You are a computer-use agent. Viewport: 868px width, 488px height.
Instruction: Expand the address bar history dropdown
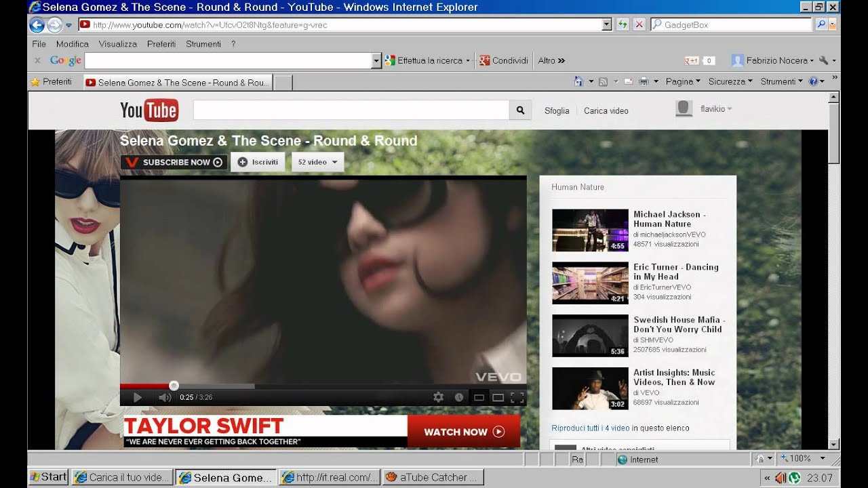coord(607,24)
